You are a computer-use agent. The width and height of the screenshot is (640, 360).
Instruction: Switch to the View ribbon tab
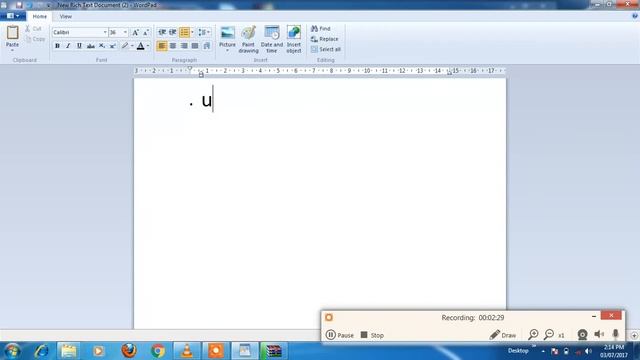66,16
